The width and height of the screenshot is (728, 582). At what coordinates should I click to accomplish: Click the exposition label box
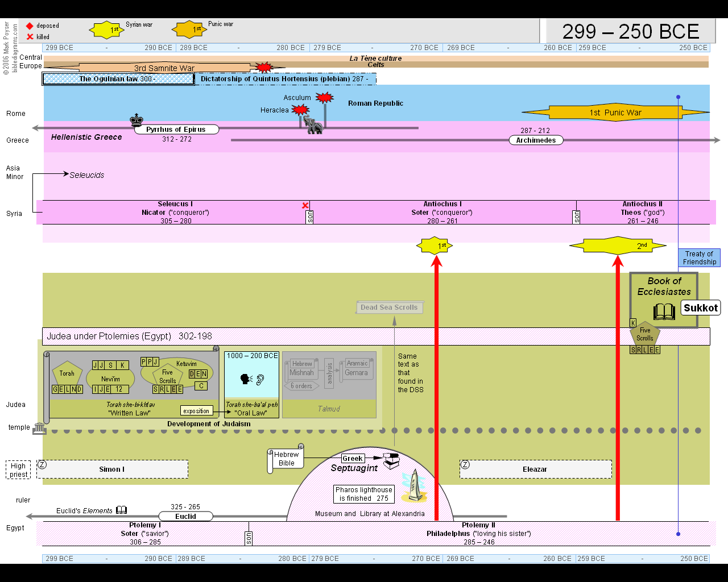196,411
